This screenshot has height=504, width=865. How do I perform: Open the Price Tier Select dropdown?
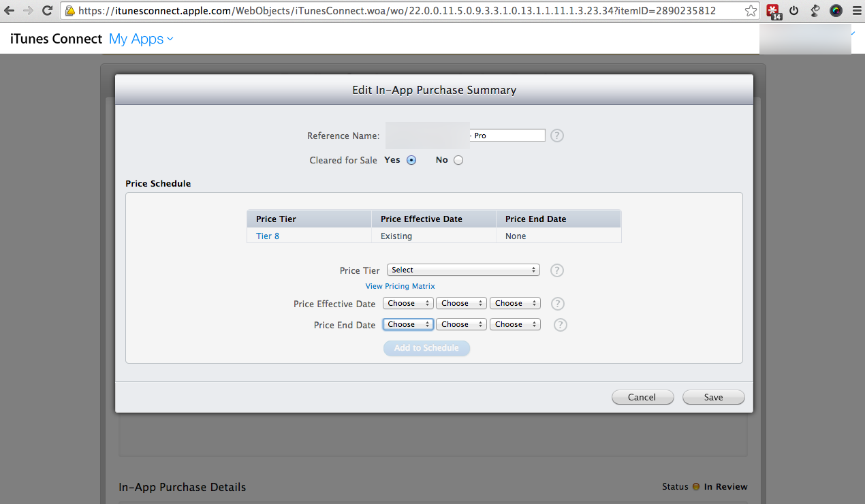[463, 270]
